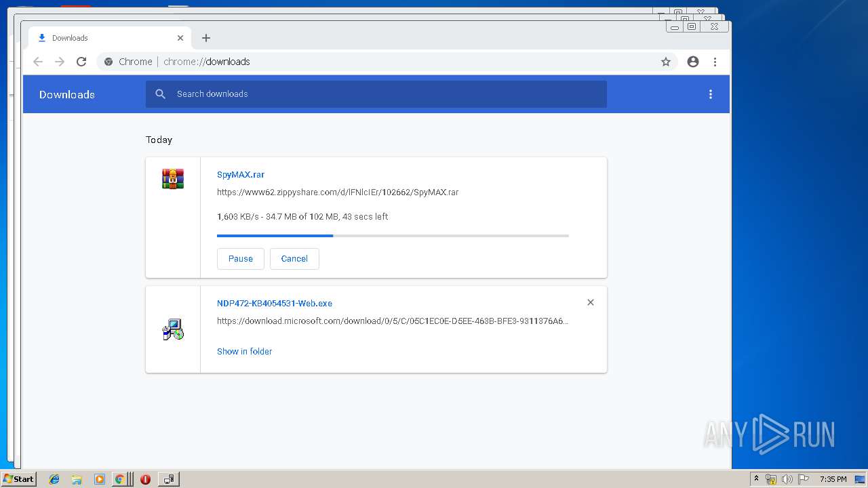Open Windows Media Player from taskbar
Image resolution: width=868 pixels, height=488 pixels.
click(100, 479)
